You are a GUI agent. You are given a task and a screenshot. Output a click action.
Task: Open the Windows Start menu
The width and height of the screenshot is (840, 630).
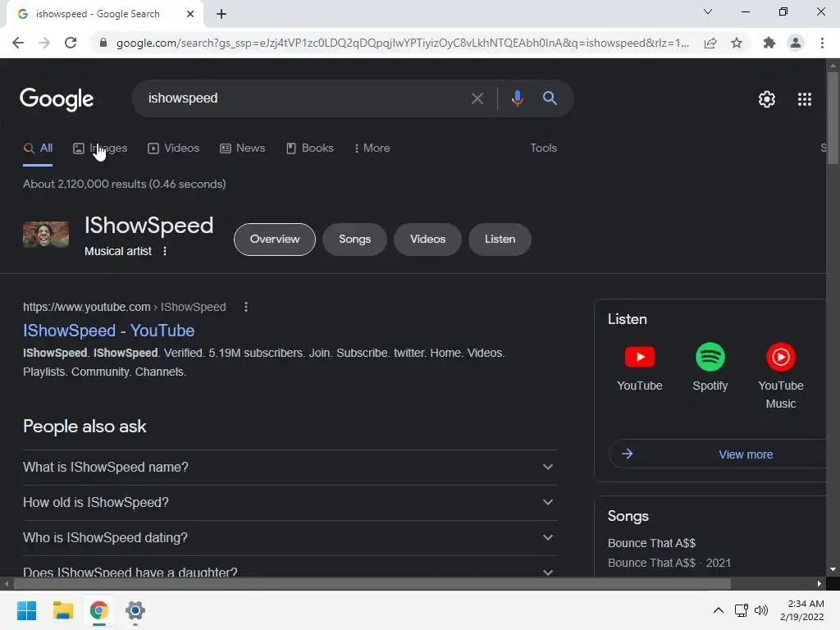27,610
